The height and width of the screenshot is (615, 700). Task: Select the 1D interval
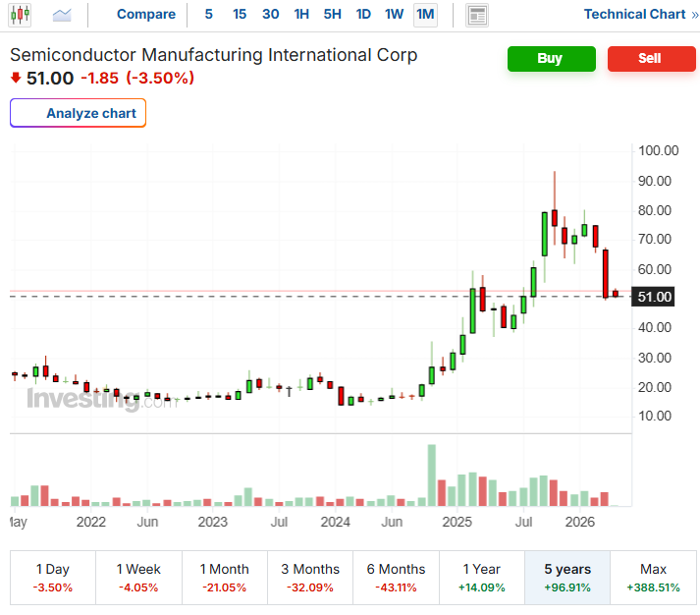pos(363,15)
